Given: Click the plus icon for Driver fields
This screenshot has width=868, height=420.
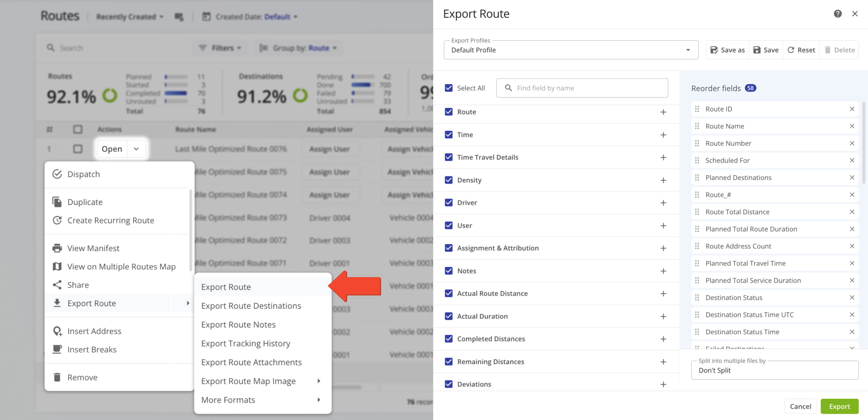Looking at the screenshot, I should click(x=663, y=203).
